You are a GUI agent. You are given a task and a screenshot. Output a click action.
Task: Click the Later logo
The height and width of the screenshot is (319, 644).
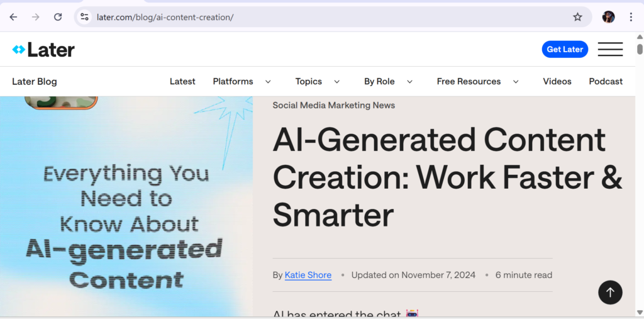coord(43,50)
